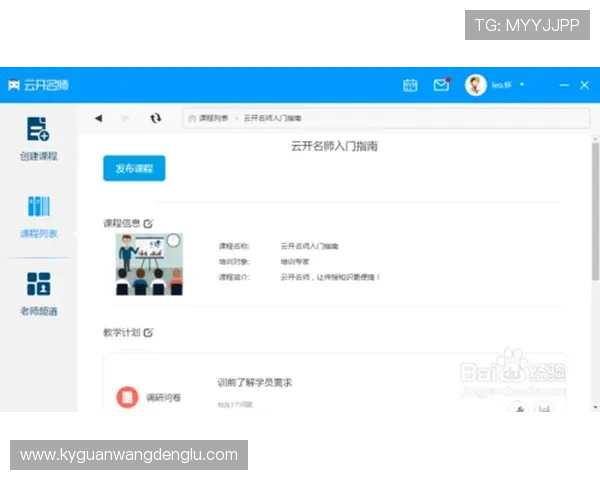600x480 pixels.
Task: Click the user avatar picture
Action: (476, 85)
